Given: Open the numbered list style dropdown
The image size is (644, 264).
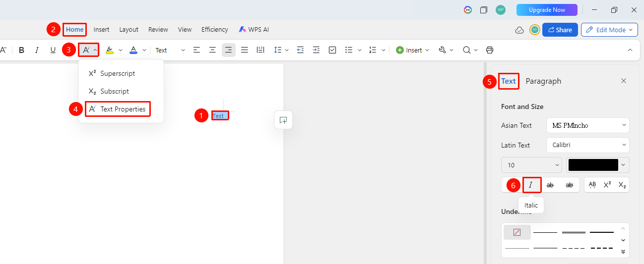Looking at the screenshot, I should 385,50.
